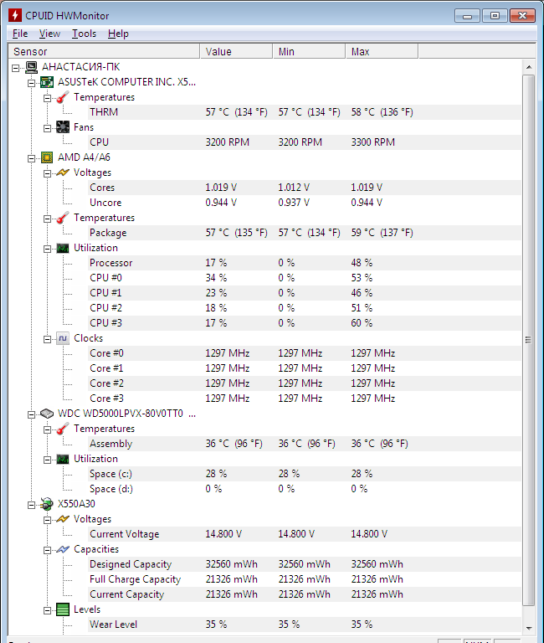
Task: Click the Value column header
Action: [x=236, y=52]
